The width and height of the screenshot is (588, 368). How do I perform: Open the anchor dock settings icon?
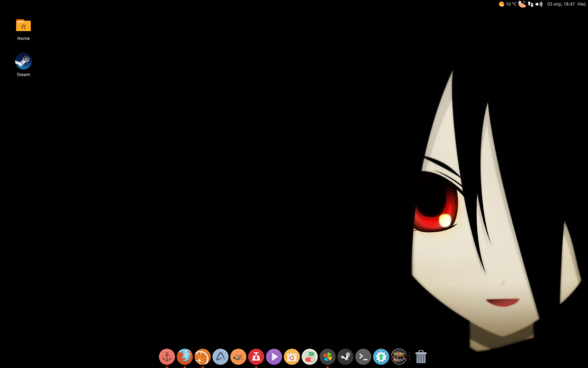pos(167,357)
